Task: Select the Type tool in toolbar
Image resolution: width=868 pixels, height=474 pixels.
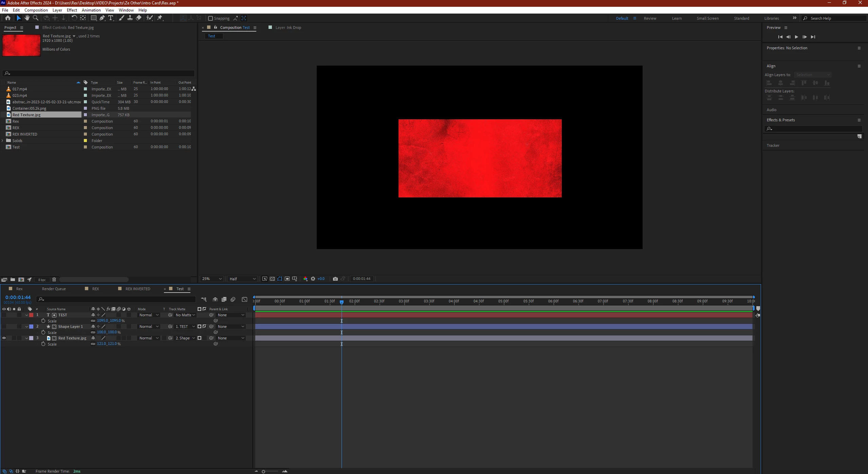Action: (111, 18)
